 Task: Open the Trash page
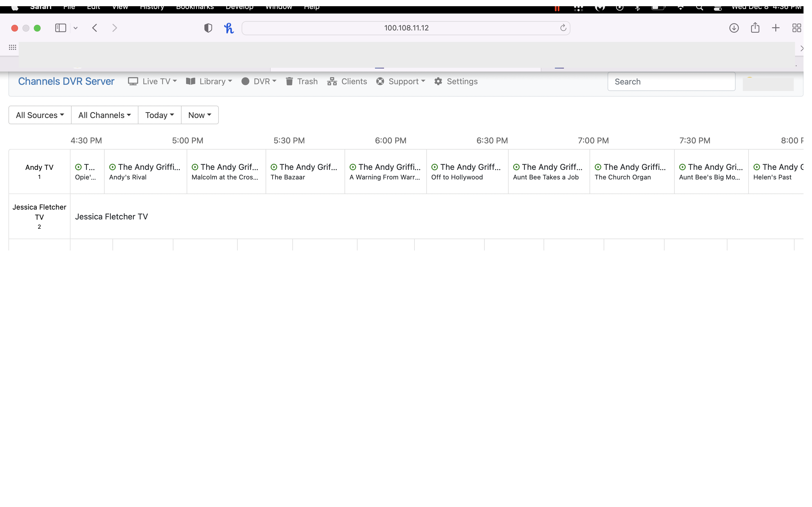click(302, 81)
